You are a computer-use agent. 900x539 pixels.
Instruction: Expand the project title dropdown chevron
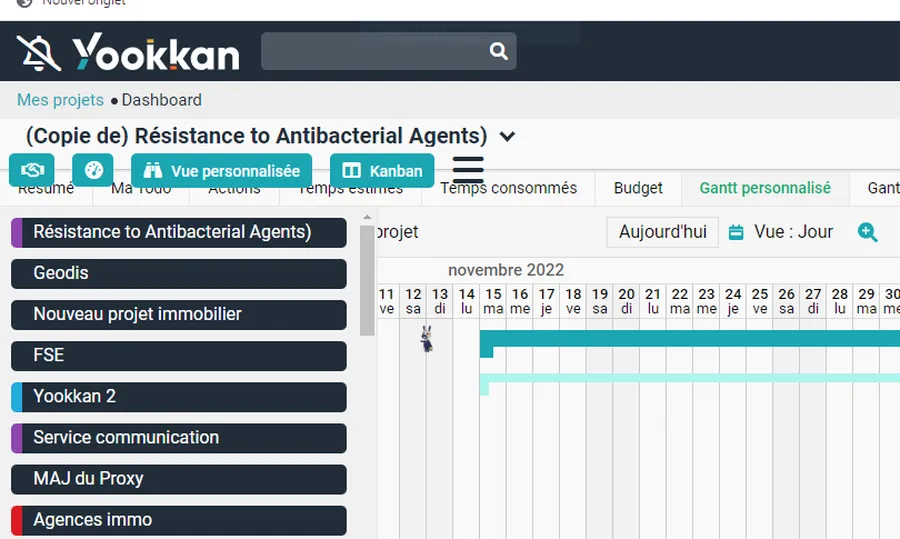coord(508,137)
